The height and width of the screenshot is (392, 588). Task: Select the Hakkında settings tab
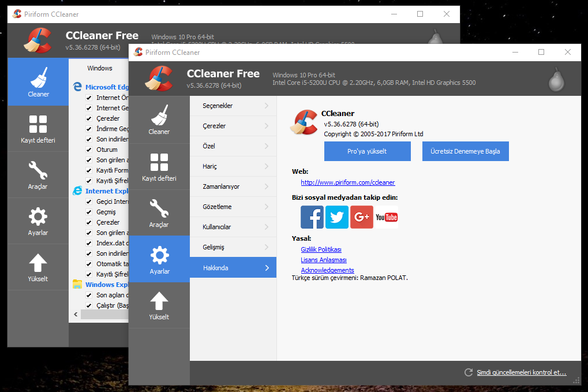point(233,267)
